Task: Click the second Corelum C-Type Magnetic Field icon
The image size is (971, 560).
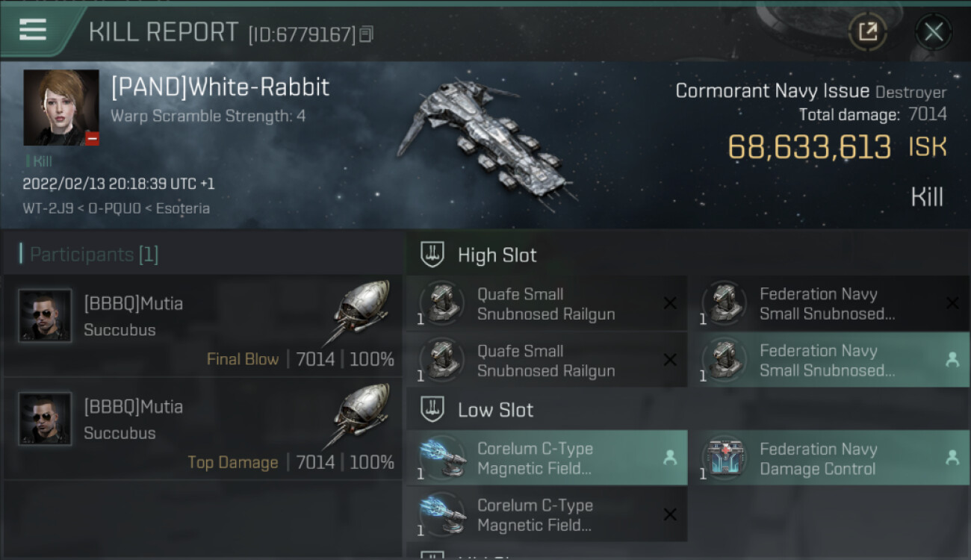Action: [x=442, y=514]
